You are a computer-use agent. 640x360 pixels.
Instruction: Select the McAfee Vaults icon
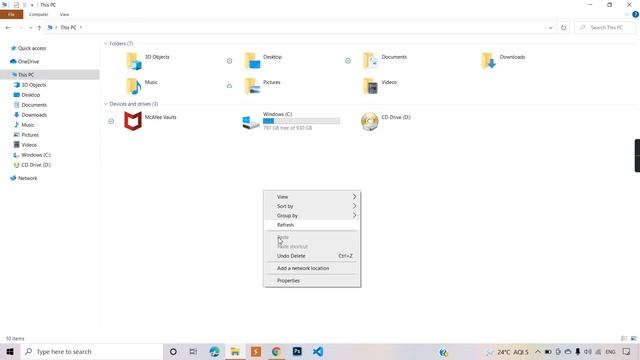pos(133,121)
